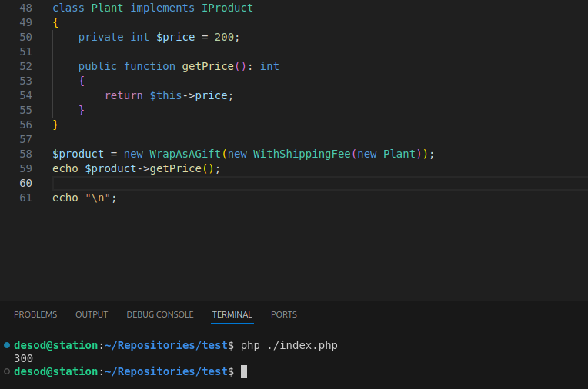
Task: Click the $price variable on line 50
Action: [x=175, y=37]
